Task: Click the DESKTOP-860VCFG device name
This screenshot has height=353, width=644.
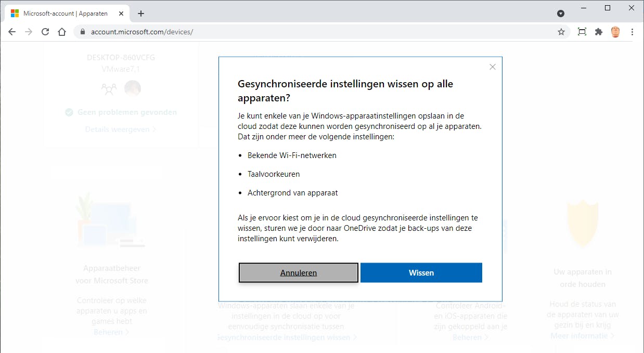Action: (121, 58)
